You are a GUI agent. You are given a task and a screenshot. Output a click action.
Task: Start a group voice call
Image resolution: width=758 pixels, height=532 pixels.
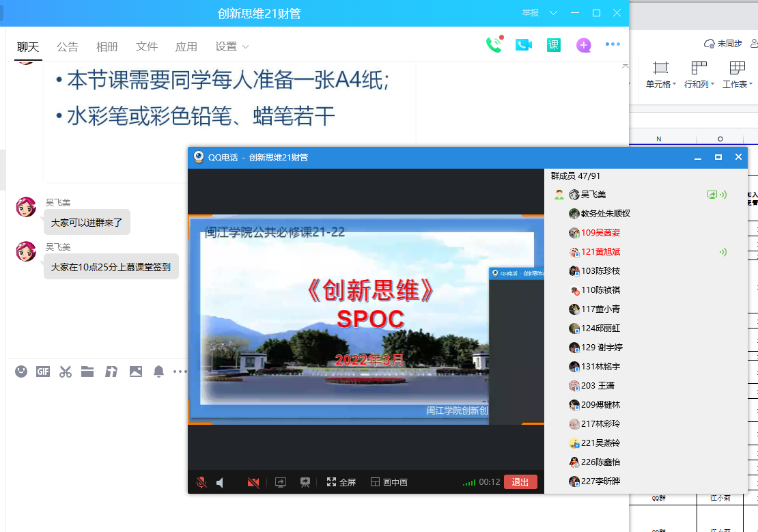tap(493, 45)
